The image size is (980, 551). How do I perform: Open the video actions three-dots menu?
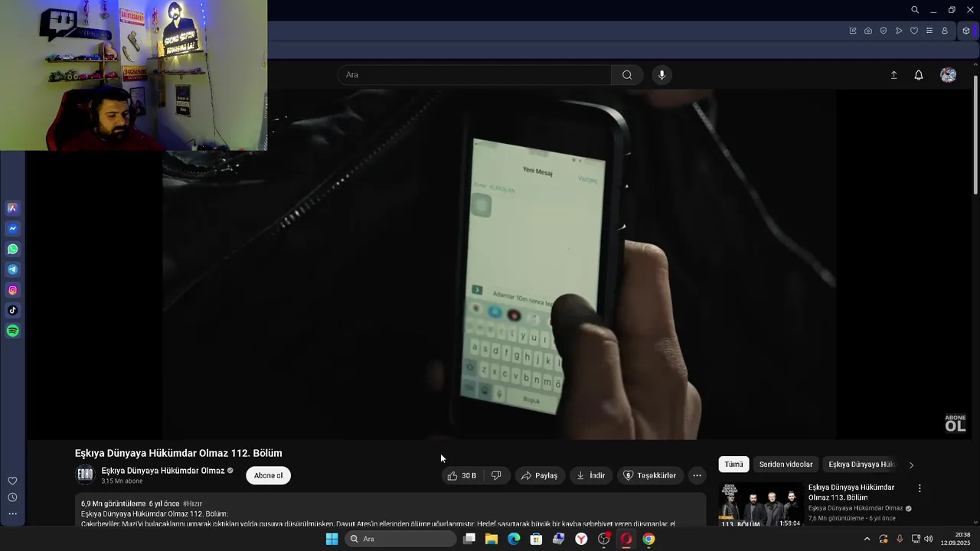697,475
